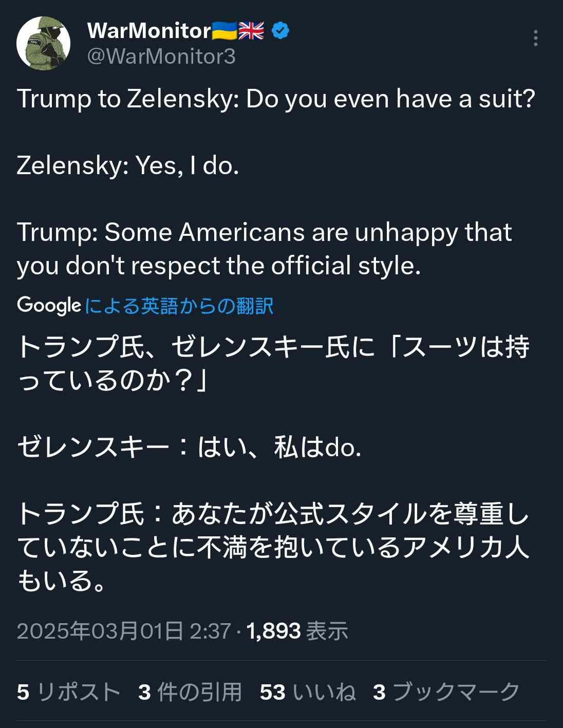Screen dimensions: 563x728
Task: Show the 3 件の引用 quotes list
Action: pyautogui.click(x=190, y=692)
